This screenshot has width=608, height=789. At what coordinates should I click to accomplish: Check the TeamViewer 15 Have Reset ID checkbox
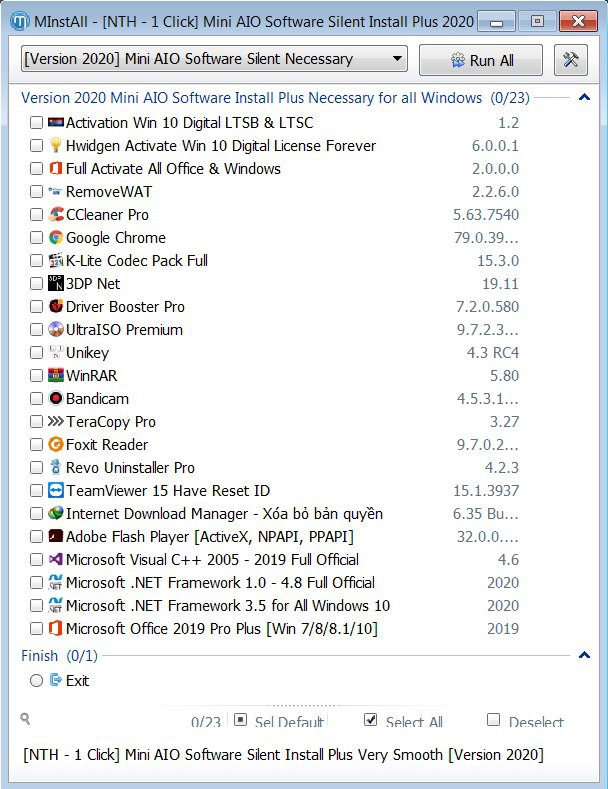tap(36, 490)
